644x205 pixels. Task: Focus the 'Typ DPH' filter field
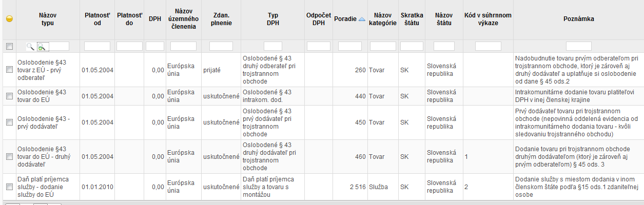pos(272,46)
